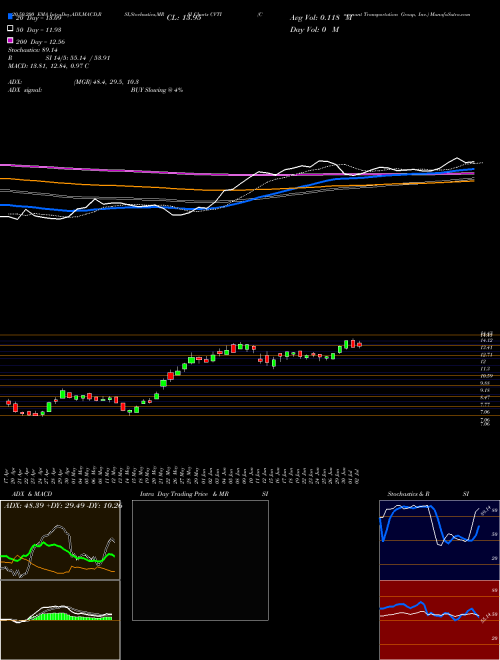Click the ADX line chart panel
This screenshot has width=500, height=660.
pos(60,540)
